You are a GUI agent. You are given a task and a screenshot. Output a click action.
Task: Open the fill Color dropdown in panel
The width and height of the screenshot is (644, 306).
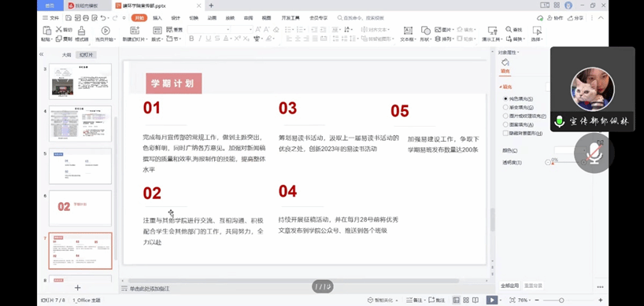(x=571, y=150)
